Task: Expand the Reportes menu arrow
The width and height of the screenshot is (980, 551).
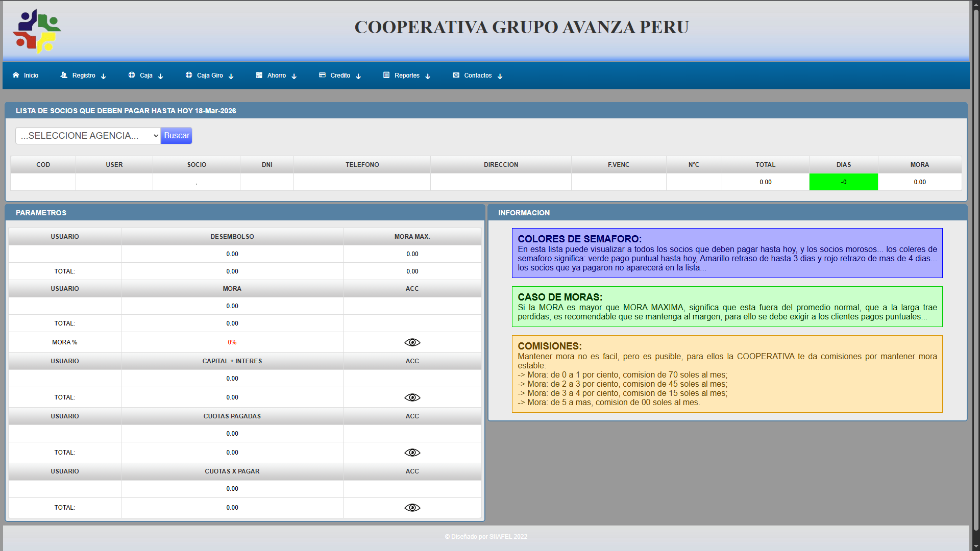Action: (x=428, y=76)
